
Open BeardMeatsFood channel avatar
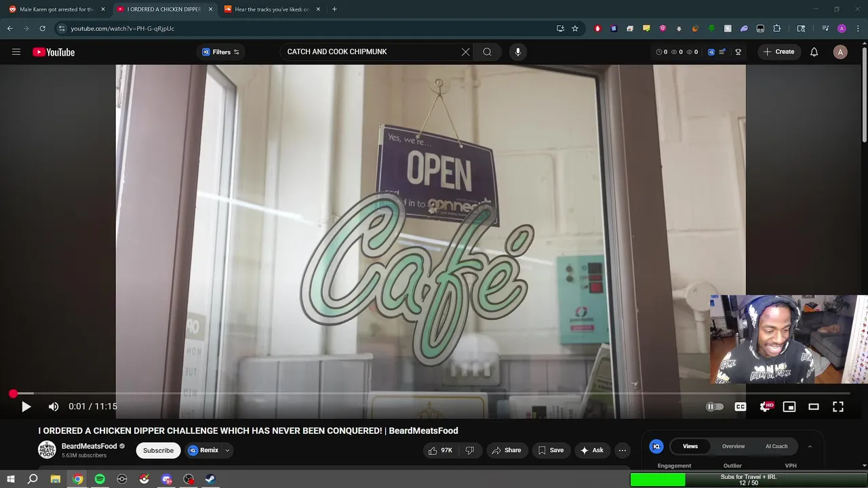coord(47,450)
